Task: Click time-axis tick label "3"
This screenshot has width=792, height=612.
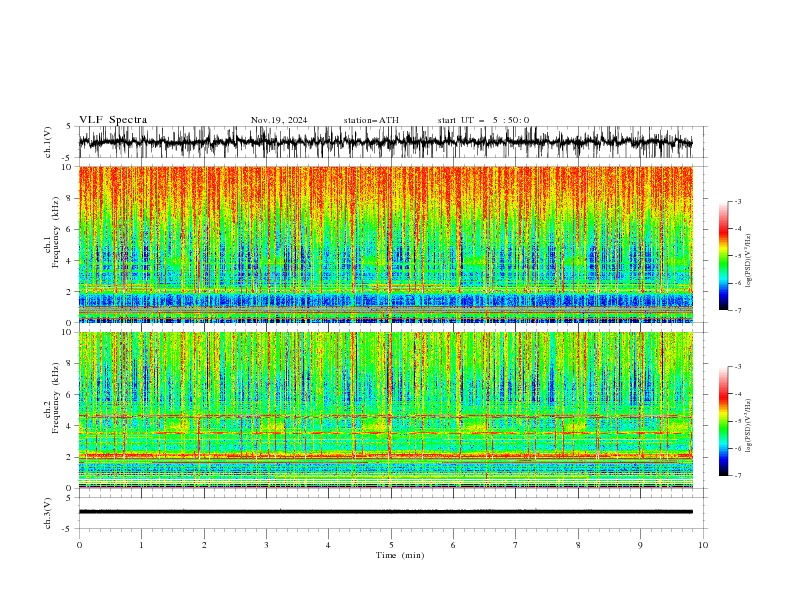Action: 266,545
